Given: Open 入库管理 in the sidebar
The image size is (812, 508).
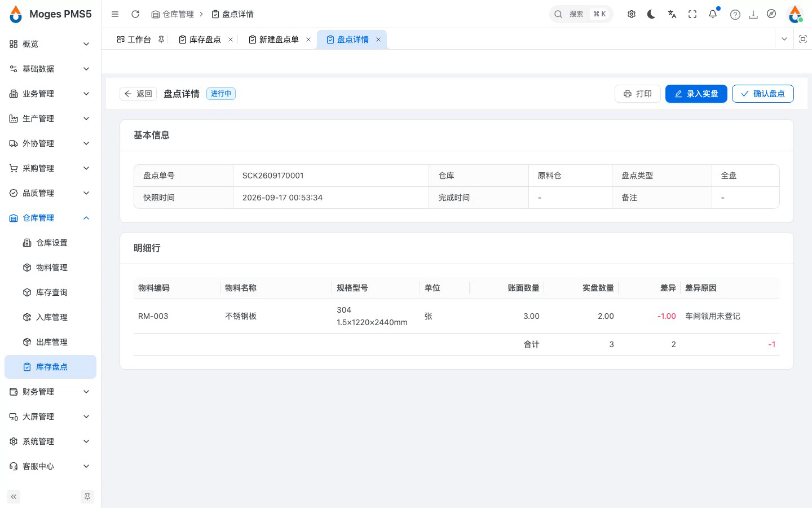Looking at the screenshot, I should [50, 317].
